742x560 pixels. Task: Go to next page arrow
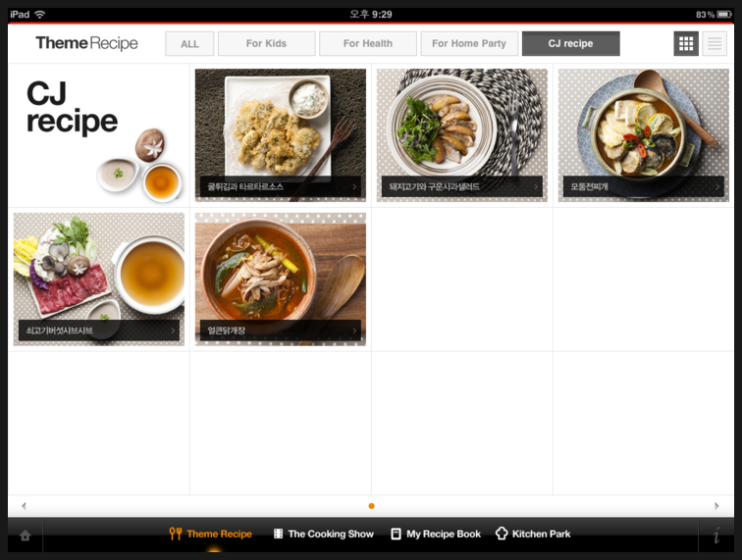point(716,506)
